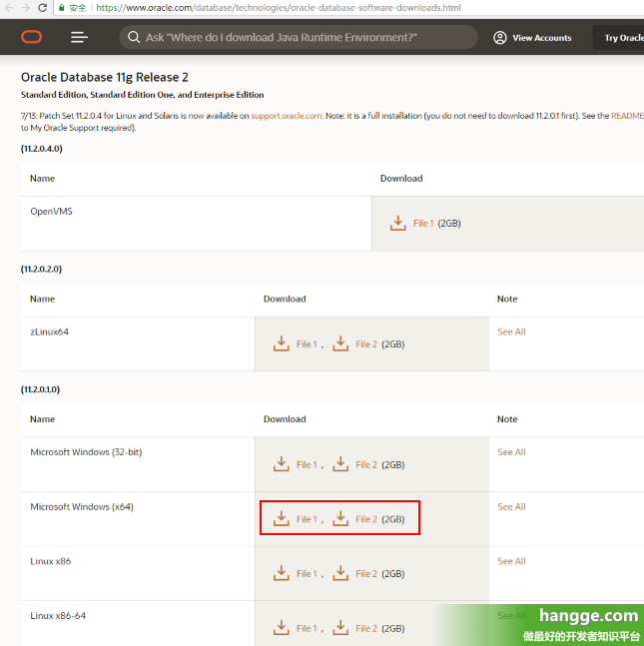Click the search magnifier icon
Screen dimensions: 644x646
coord(133,38)
